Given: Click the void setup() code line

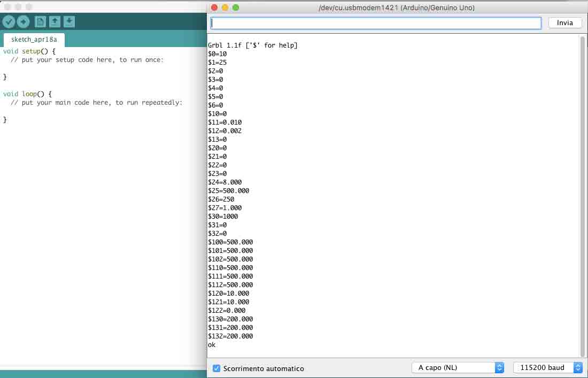Looking at the screenshot, I should (29, 51).
